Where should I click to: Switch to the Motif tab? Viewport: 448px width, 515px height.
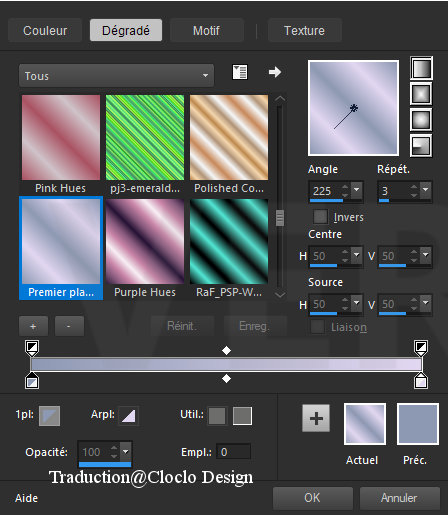point(207,31)
